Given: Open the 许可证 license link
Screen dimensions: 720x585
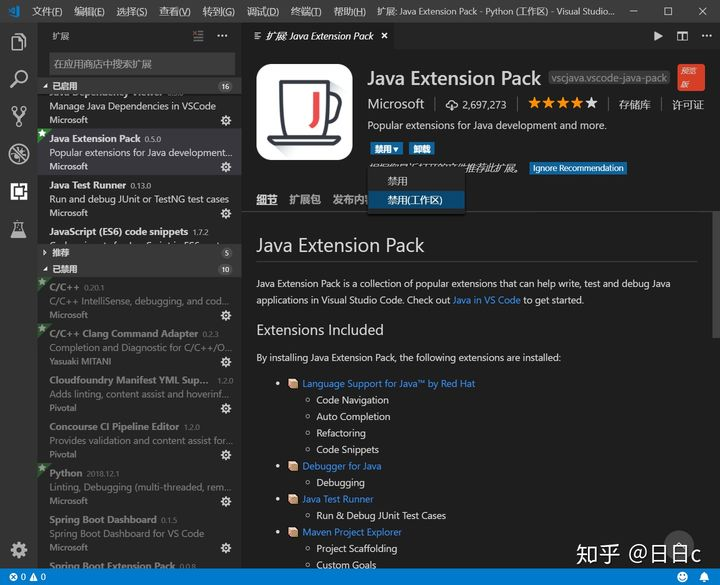Looking at the screenshot, I should click(x=688, y=105).
